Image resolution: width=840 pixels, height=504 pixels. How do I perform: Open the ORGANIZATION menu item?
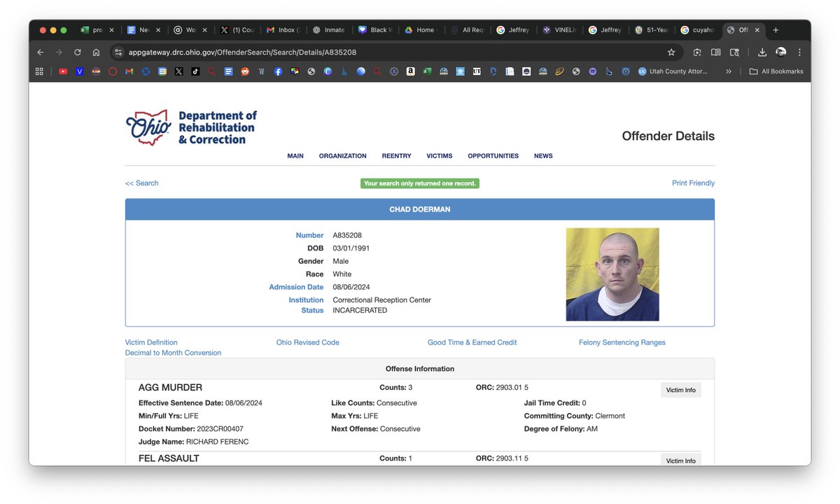[343, 156]
